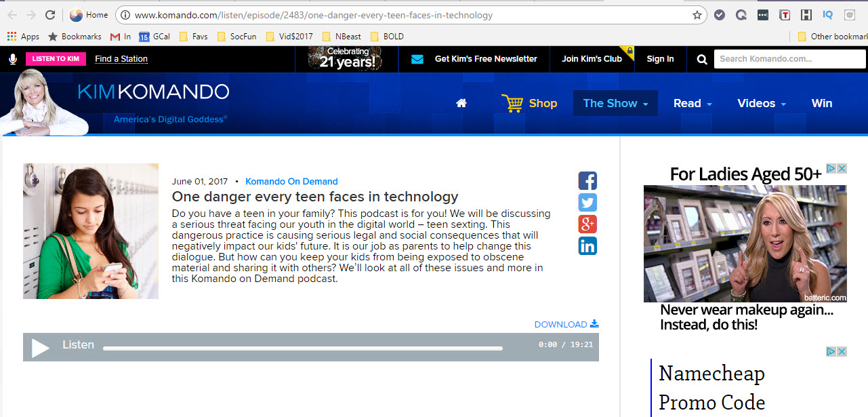Click the home icon in site navigation
This screenshot has height=417, width=868.
tap(461, 103)
